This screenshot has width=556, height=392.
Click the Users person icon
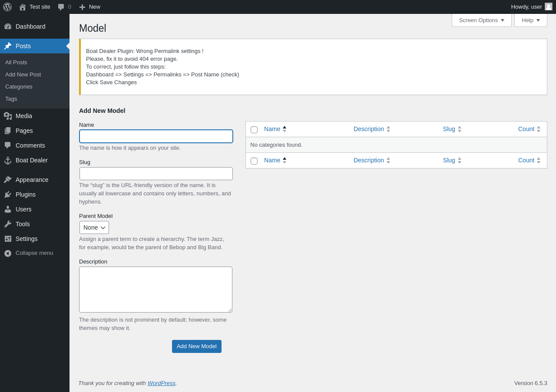coord(8,209)
